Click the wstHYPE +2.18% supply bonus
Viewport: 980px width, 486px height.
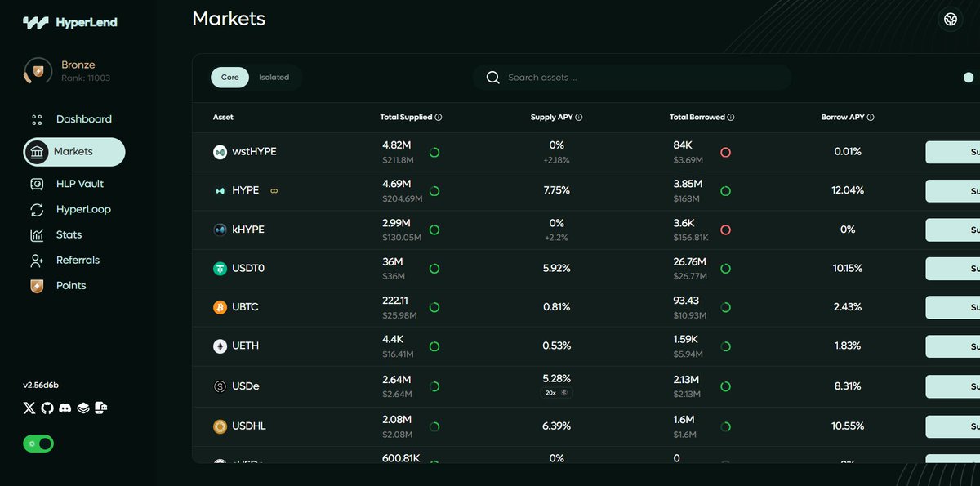point(557,160)
